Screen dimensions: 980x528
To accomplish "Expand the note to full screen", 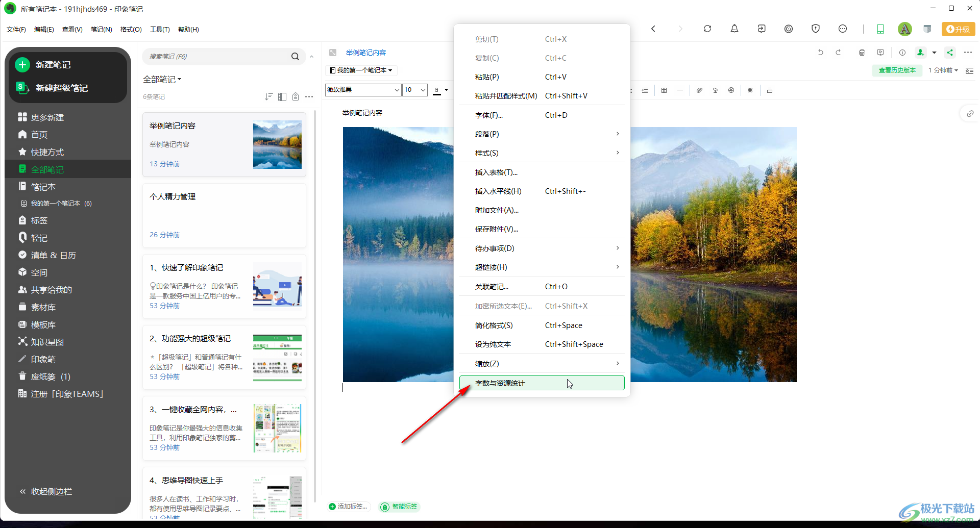I will [333, 53].
